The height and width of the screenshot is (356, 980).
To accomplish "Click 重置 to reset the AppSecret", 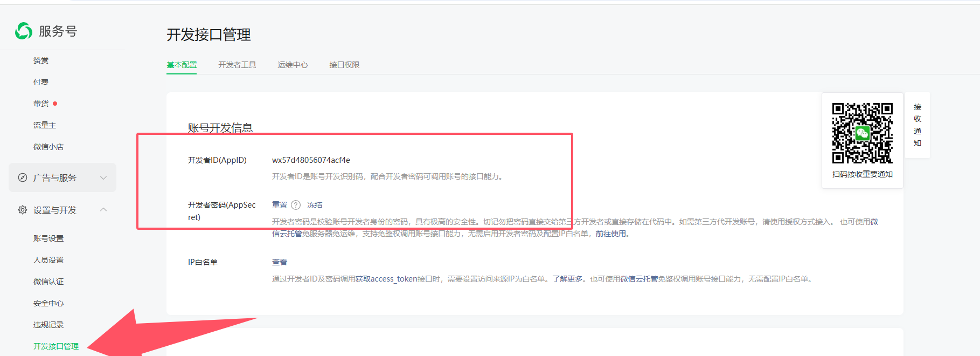I will [x=280, y=205].
